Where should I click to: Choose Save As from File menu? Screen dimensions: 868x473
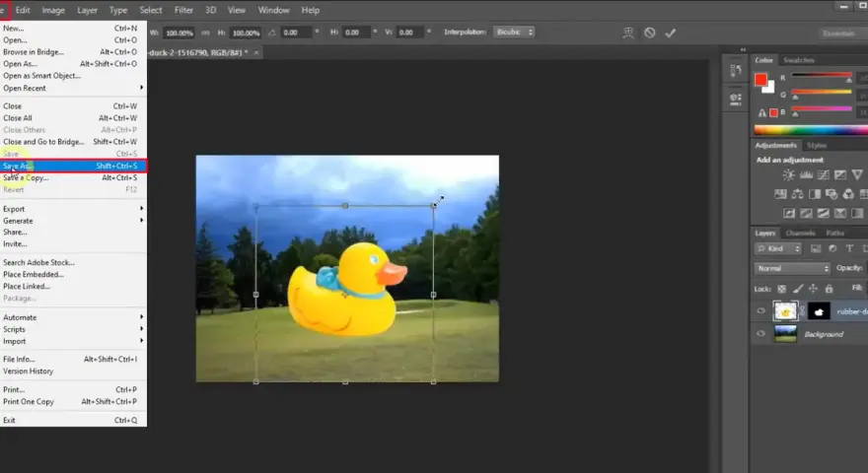pyautogui.click(x=73, y=166)
